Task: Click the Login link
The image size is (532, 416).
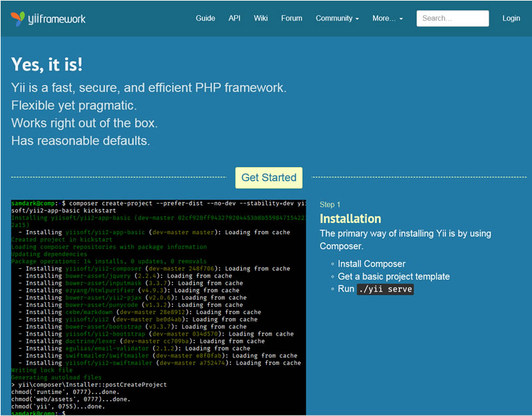Action: 511,19
